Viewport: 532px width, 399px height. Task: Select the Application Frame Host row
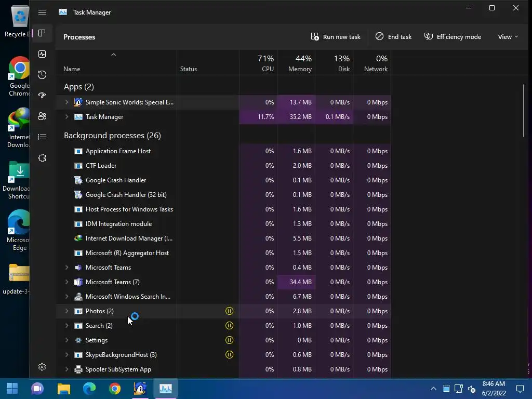(223, 151)
